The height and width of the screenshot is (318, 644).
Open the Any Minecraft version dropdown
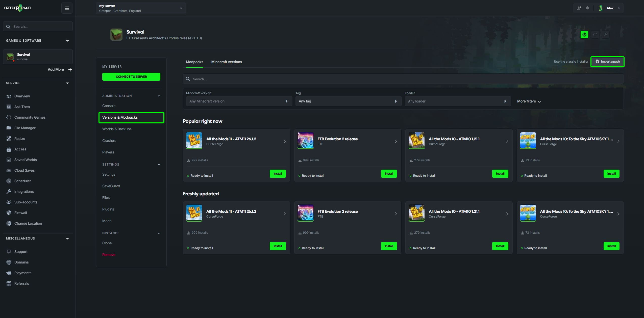click(x=239, y=101)
